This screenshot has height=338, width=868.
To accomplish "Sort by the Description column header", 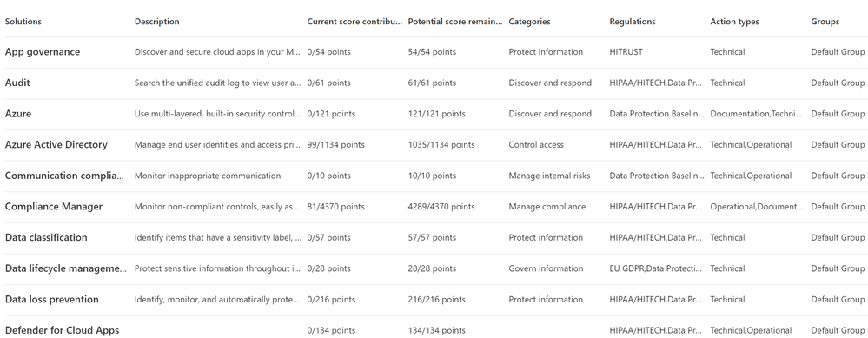I will pos(156,22).
